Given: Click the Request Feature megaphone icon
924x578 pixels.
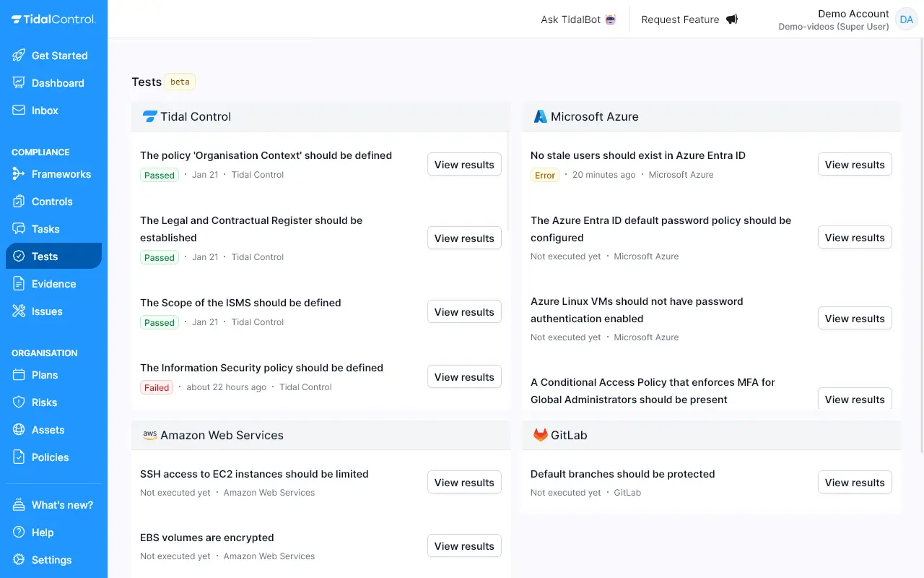Looking at the screenshot, I should click(732, 20).
